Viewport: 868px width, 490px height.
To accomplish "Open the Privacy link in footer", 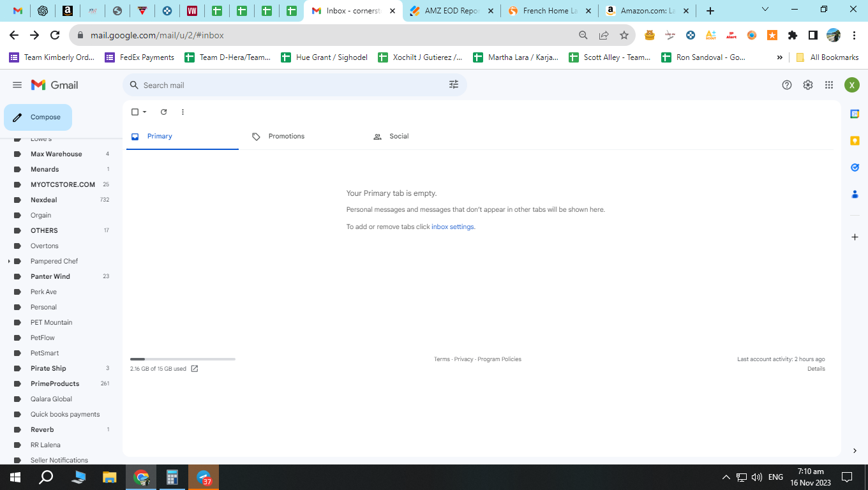I will (464, 359).
